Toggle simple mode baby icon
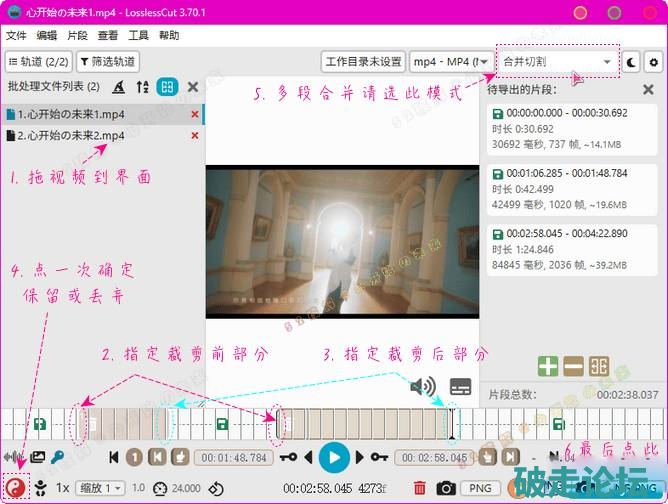The image size is (668, 504). coord(40,488)
